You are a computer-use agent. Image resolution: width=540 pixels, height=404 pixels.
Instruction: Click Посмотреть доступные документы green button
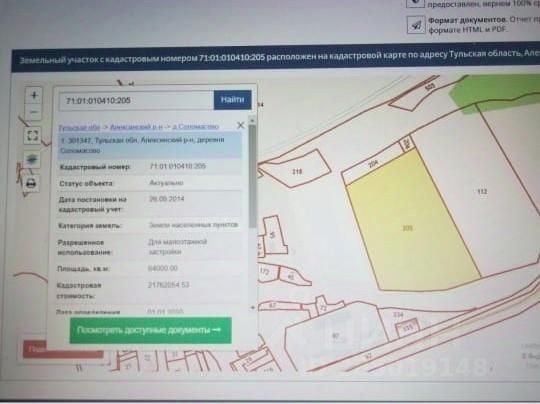coord(150,330)
